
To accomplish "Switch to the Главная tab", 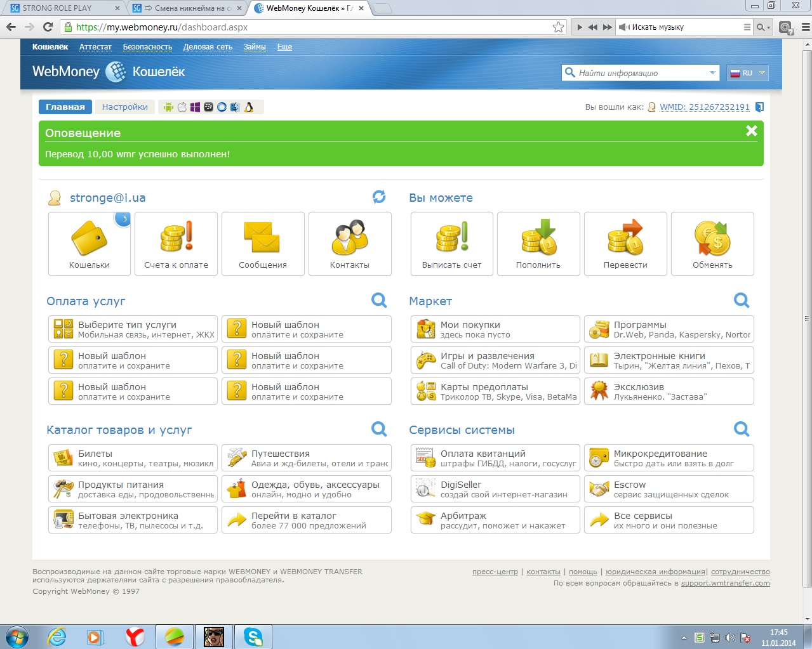I will pos(65,107).
